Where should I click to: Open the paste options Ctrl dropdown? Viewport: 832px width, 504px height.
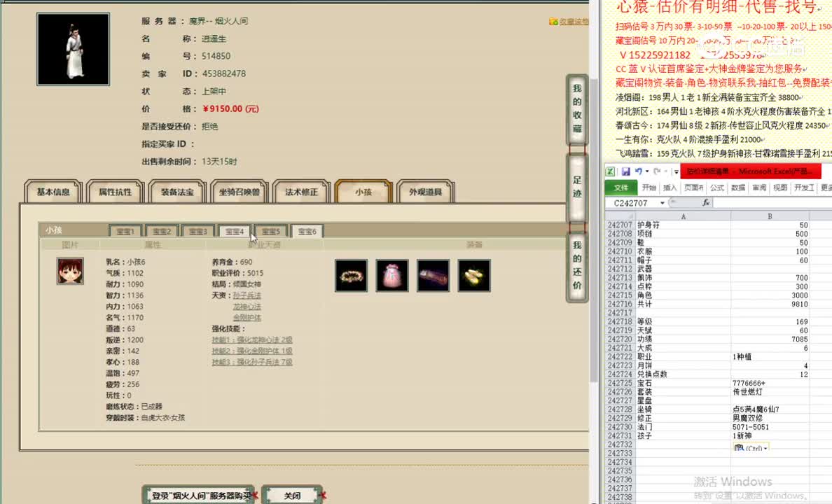752,448
